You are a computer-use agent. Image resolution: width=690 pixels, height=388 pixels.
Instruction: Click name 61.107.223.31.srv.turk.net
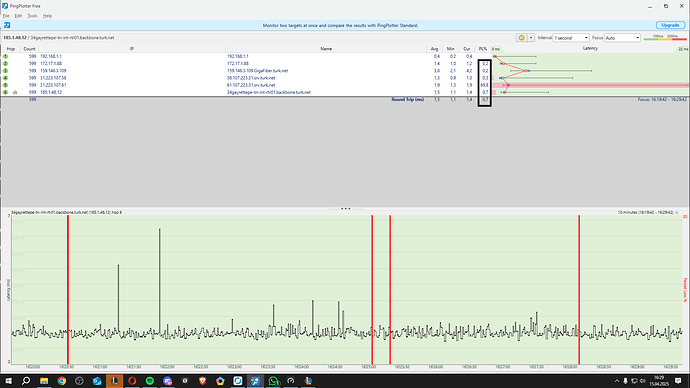pyautogui.click(x=251, y=85)
